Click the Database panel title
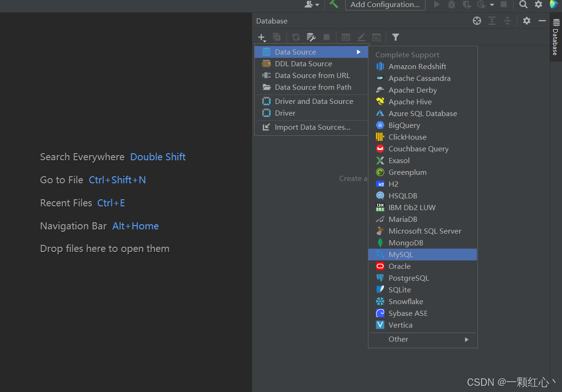This screenshot has width=562, height=392. [x=272, y=21]
